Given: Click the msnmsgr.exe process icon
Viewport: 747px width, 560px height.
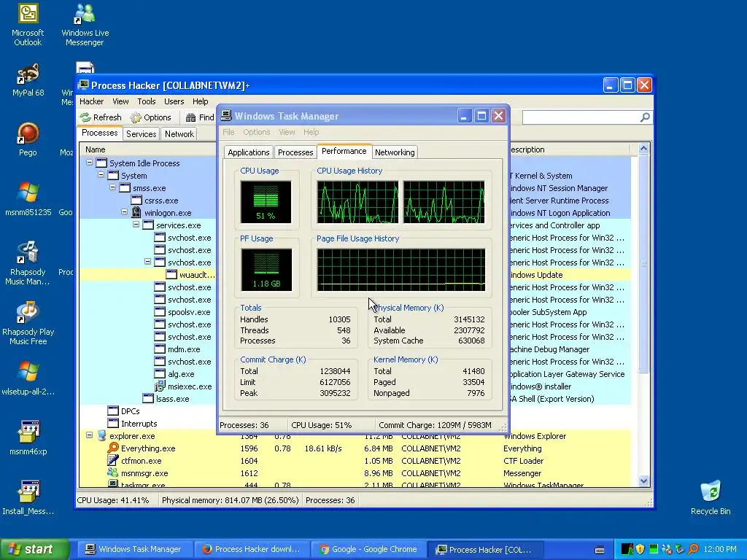Looking at the screenshot, I should point(113,472).
